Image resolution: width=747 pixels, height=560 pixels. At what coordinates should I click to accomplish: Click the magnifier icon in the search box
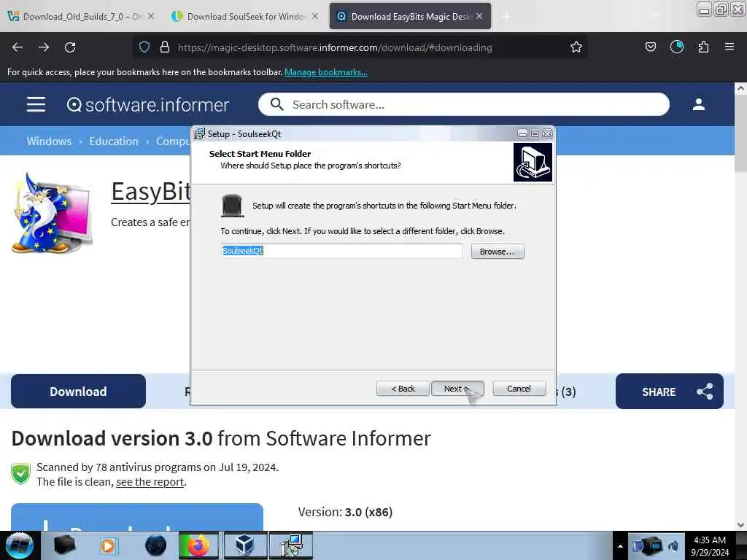276,104
